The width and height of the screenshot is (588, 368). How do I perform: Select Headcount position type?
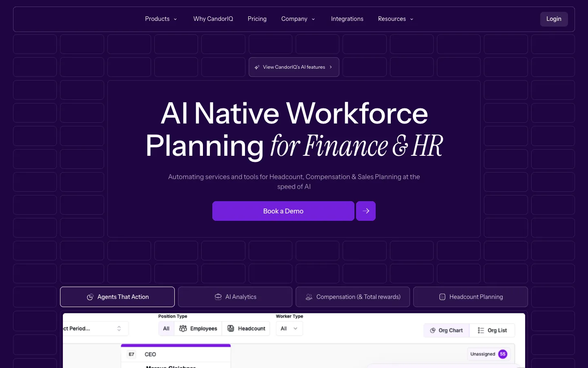[x=246, y=328]
